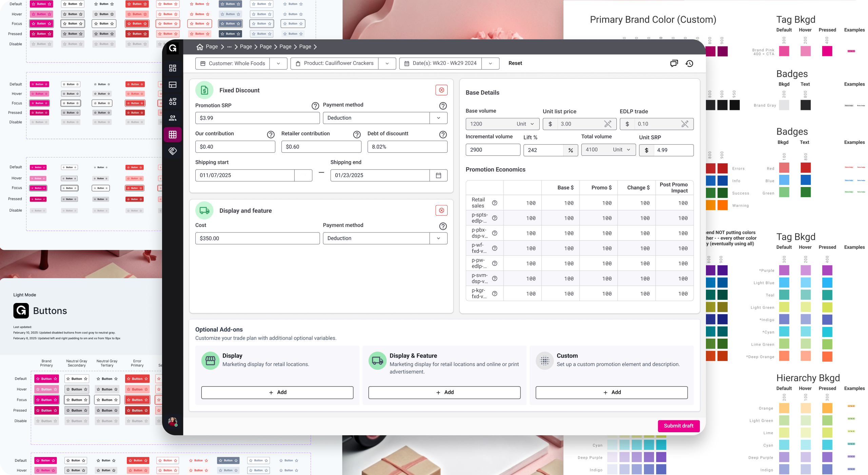
Task: Remove the Fixed Discount section
Action: (x=441, y=90)
